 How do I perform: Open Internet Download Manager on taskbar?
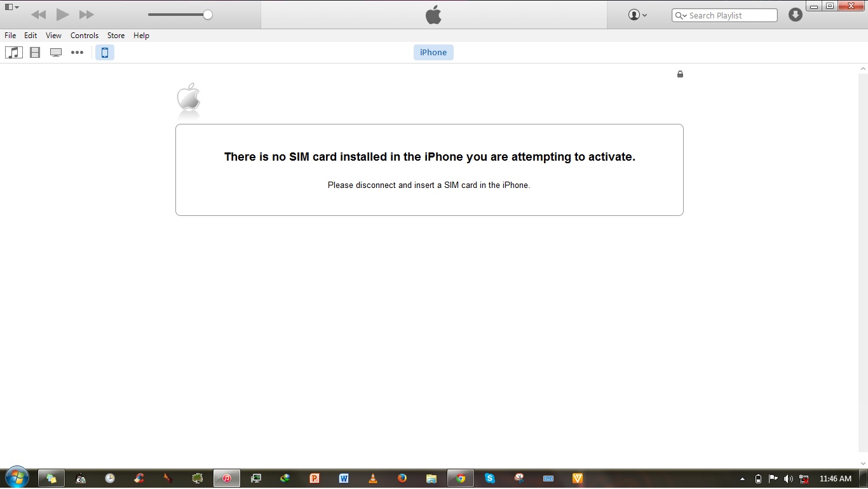[x=285, y=479]
